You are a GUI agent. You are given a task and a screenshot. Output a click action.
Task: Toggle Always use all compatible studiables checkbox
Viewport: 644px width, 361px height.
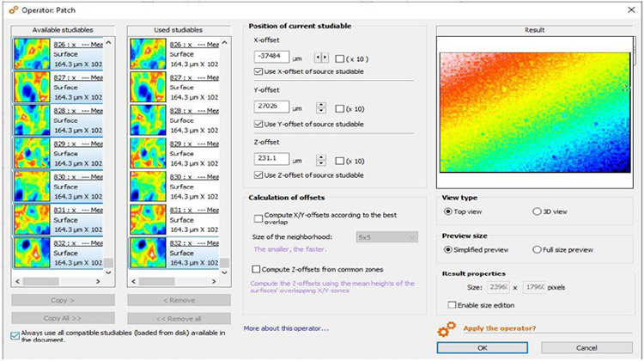(16, 335)
